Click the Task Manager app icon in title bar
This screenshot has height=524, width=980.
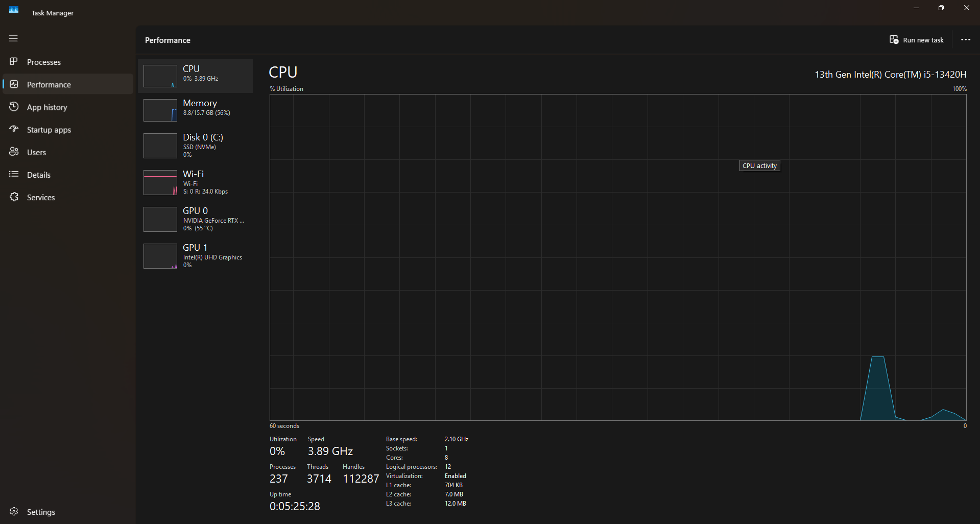coord(14,10)
